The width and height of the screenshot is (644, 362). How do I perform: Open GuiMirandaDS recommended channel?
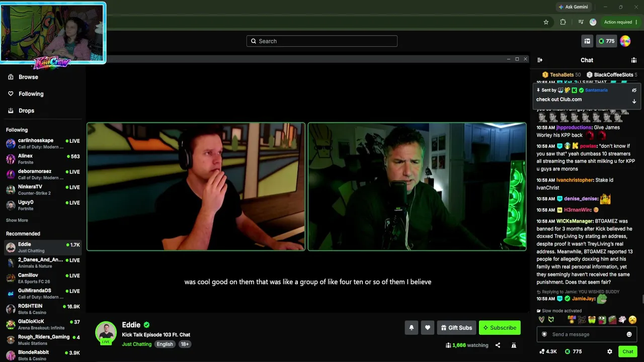[43, 293]
